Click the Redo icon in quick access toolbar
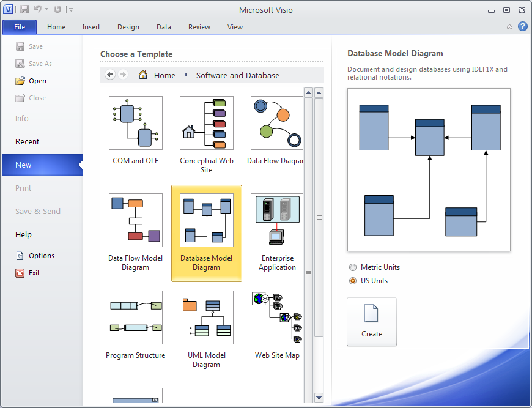This screenshot has height=408, width=532. tap(57, 9)
